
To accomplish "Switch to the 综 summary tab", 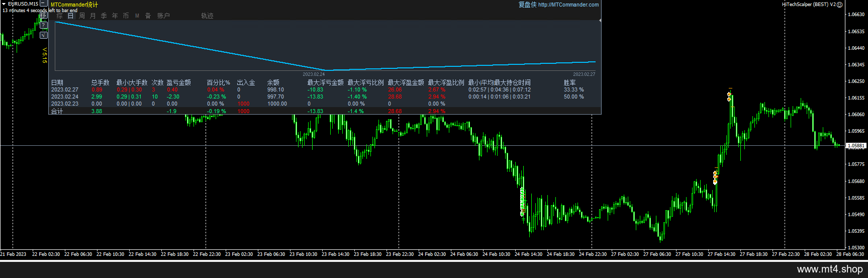I will pyautogui.click(x=59, y=16).
